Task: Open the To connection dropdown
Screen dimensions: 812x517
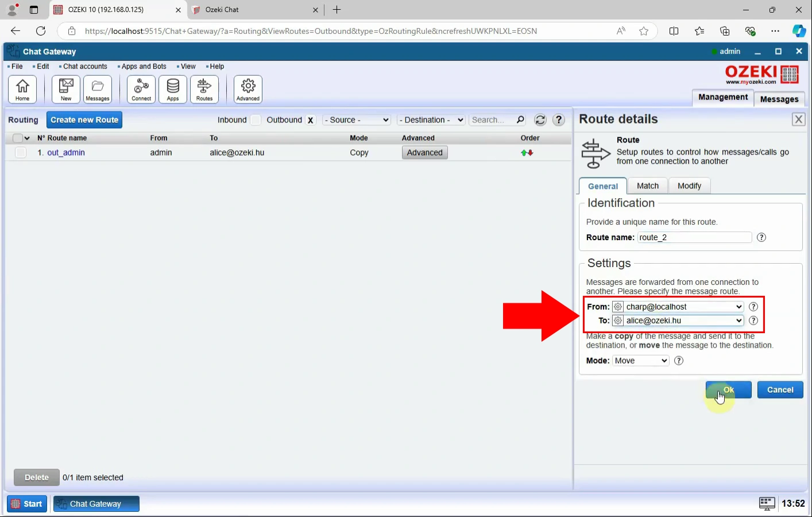Action: click(678, 321)
